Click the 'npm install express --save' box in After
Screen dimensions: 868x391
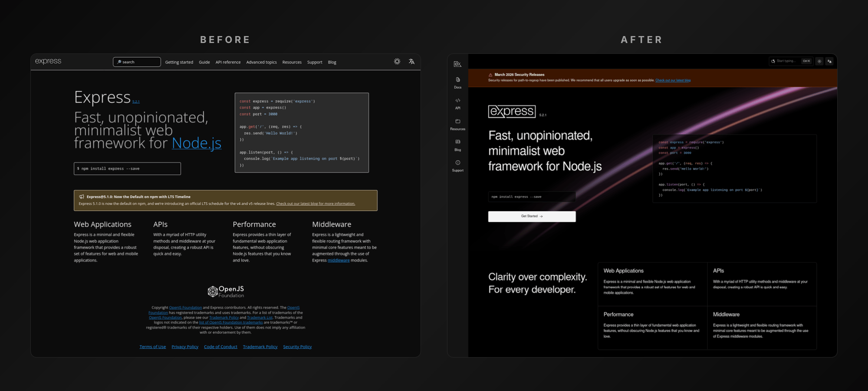532,197
